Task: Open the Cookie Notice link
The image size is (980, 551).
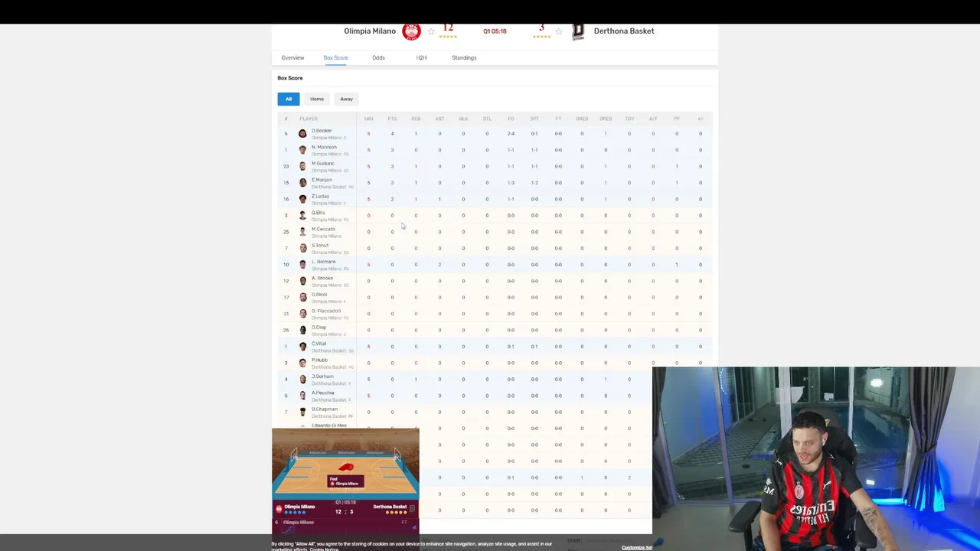Action: pos(325,549)
